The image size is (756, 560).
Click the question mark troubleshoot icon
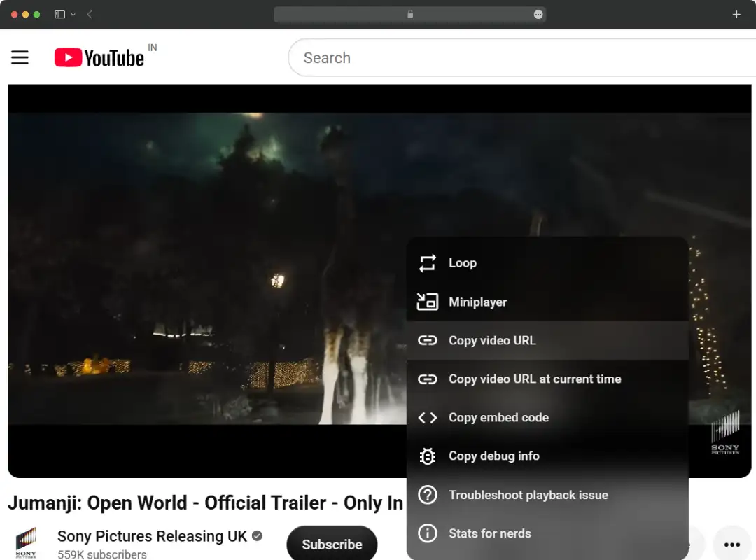[x=427, y=495]
